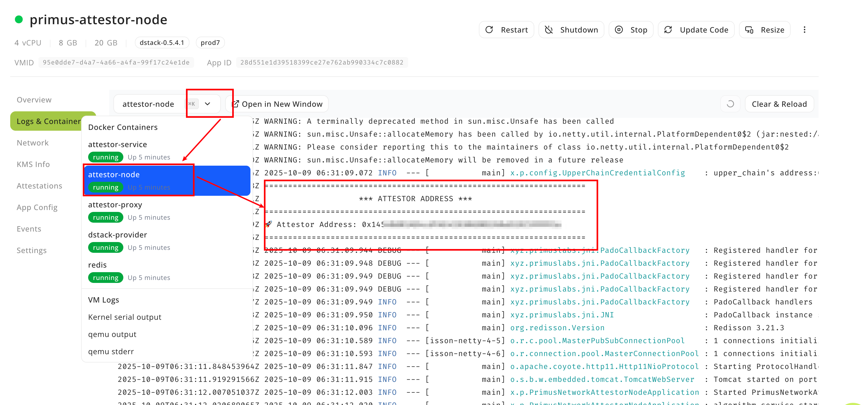Click the prod7 tag badge
The width and height of the screenshot is (868, 405).
coord(210,43)
